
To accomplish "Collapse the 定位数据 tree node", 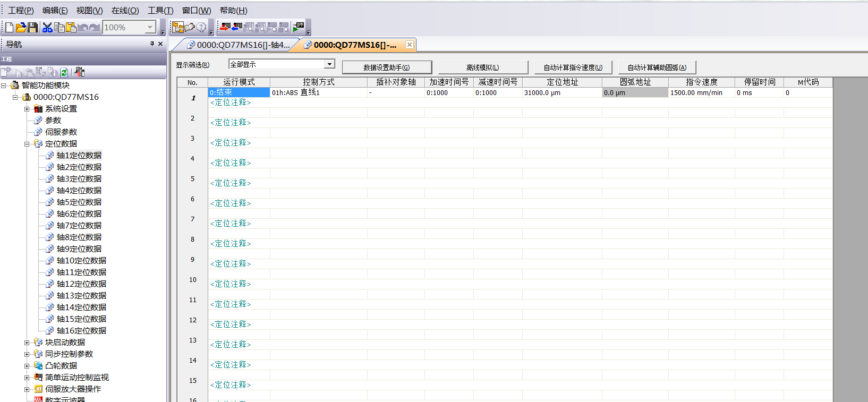I will 27,144.
